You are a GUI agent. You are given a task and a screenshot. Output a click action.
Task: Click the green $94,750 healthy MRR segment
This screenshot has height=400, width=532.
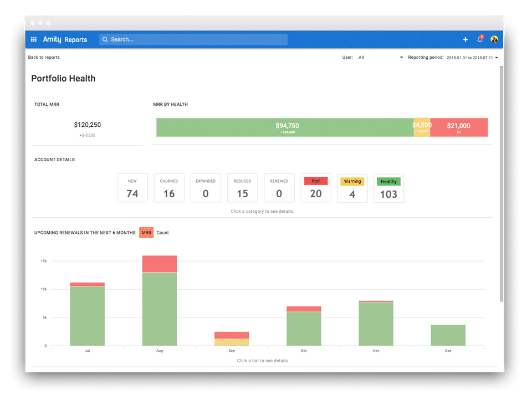[x=285, y=127]
